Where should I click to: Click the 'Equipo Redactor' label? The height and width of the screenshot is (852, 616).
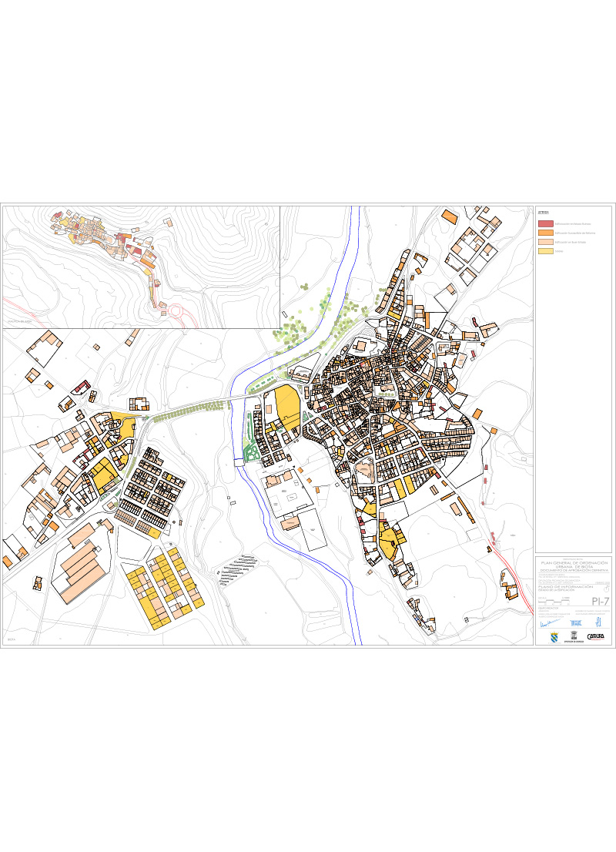[x=547, y=608]
